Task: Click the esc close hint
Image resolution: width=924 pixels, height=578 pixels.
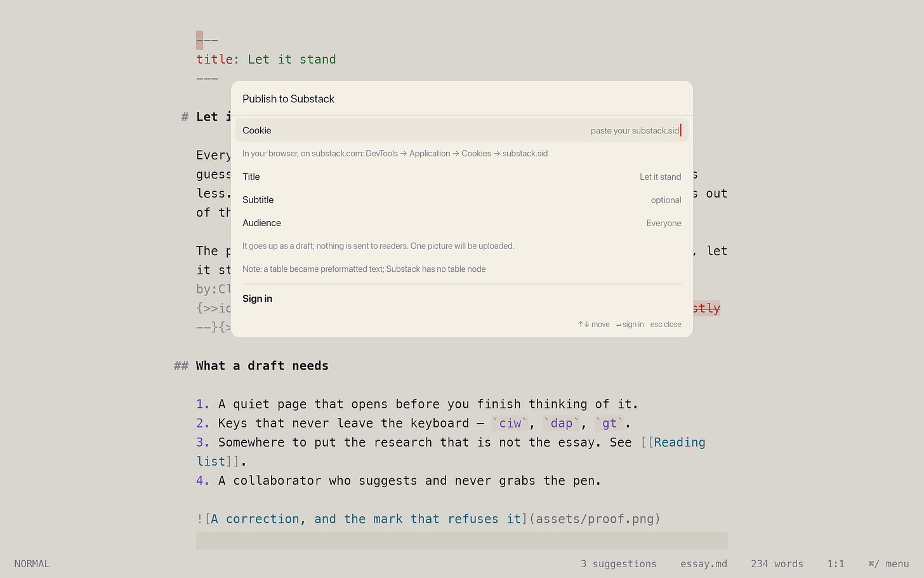Action: point(666,324)
